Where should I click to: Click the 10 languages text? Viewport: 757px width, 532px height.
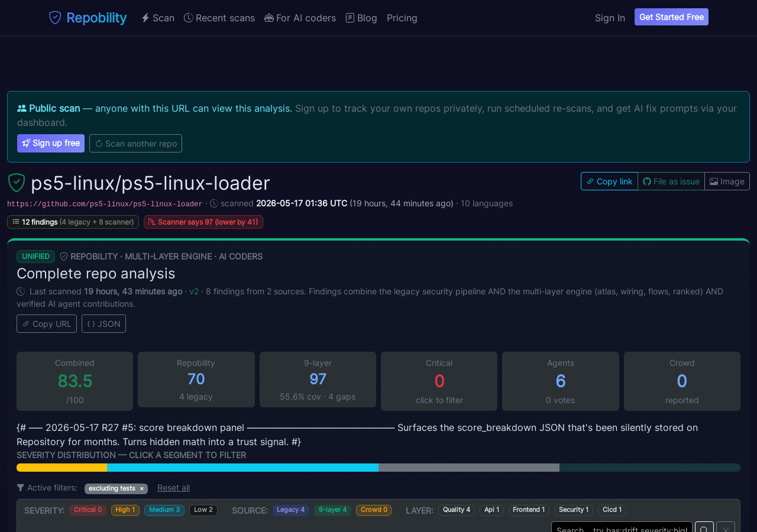(x=487, y=203)
